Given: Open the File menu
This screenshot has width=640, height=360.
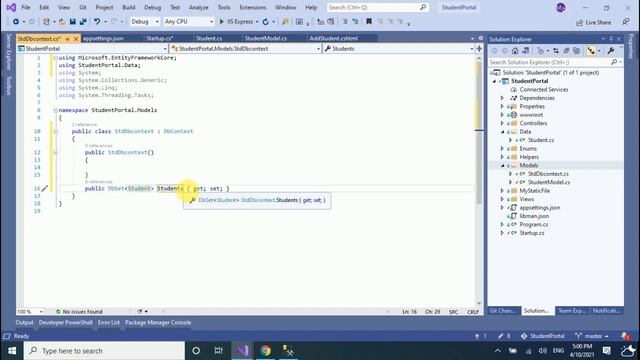Looking at the screenshot, I should click(26, 7).
